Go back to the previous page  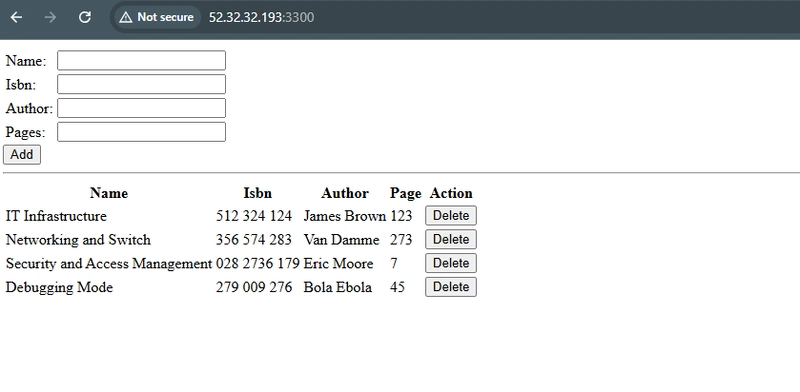[16, 17]
